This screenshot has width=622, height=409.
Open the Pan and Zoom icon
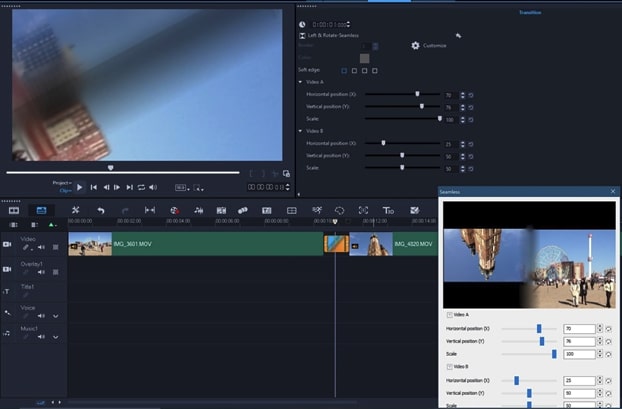coord(363,210)
